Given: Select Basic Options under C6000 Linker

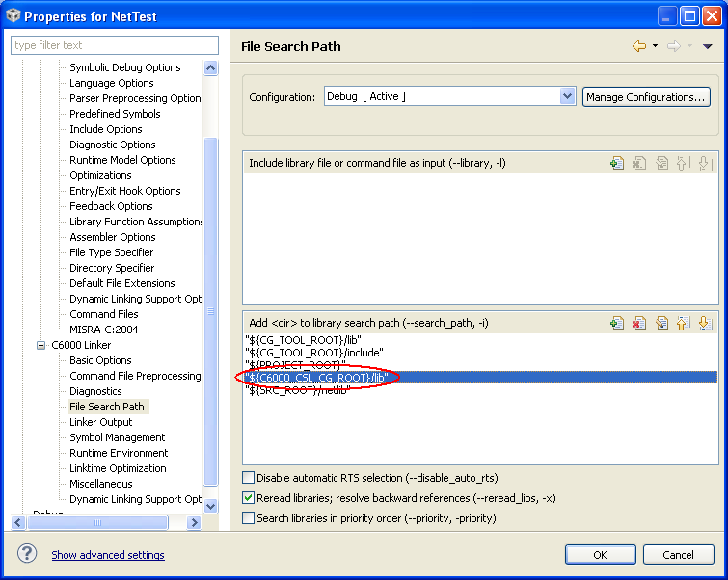Looking at the screenshot, I should 100,360.
